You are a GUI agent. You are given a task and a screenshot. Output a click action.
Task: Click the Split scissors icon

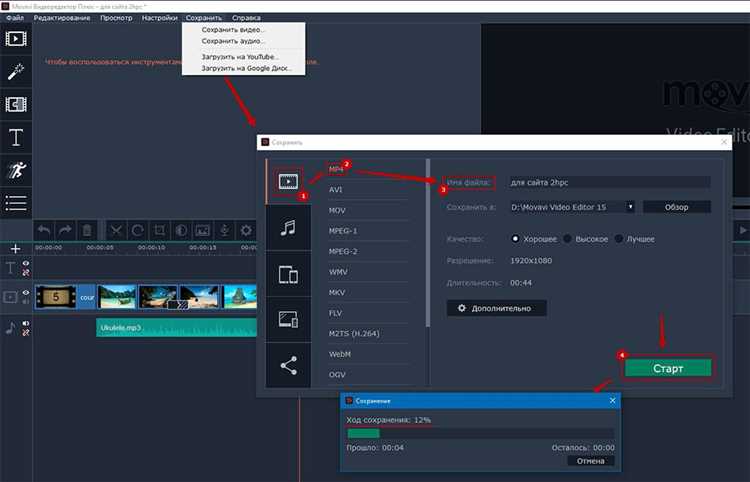pos(116,230)
